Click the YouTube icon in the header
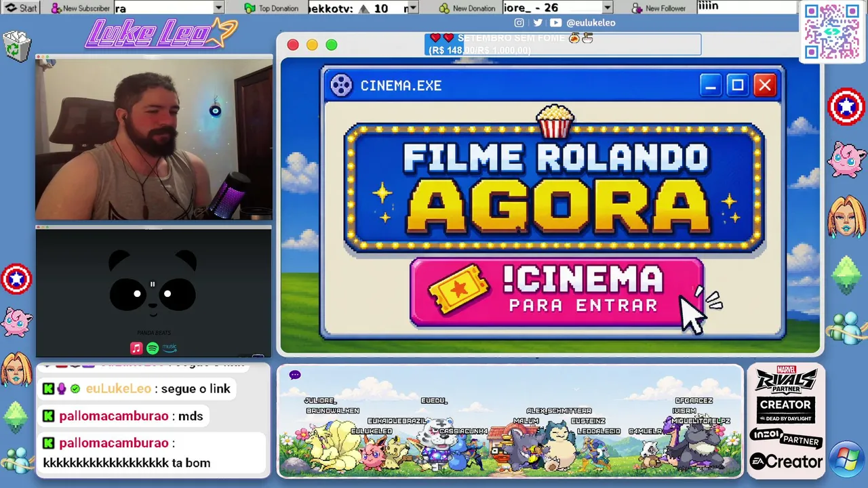 pos(555,22)
